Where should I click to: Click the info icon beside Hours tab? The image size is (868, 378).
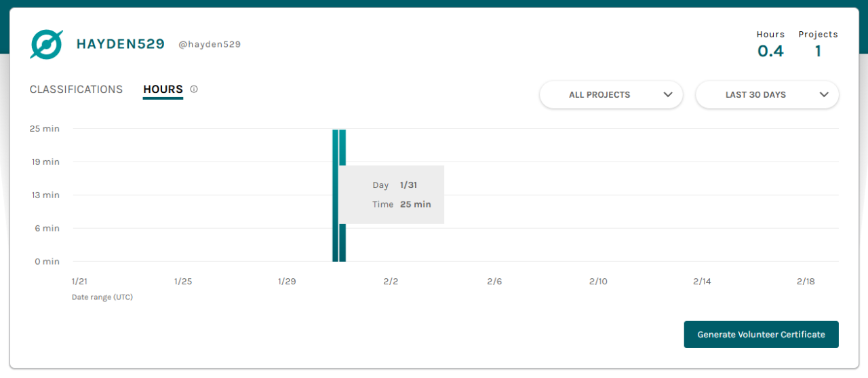coord(194,89)
